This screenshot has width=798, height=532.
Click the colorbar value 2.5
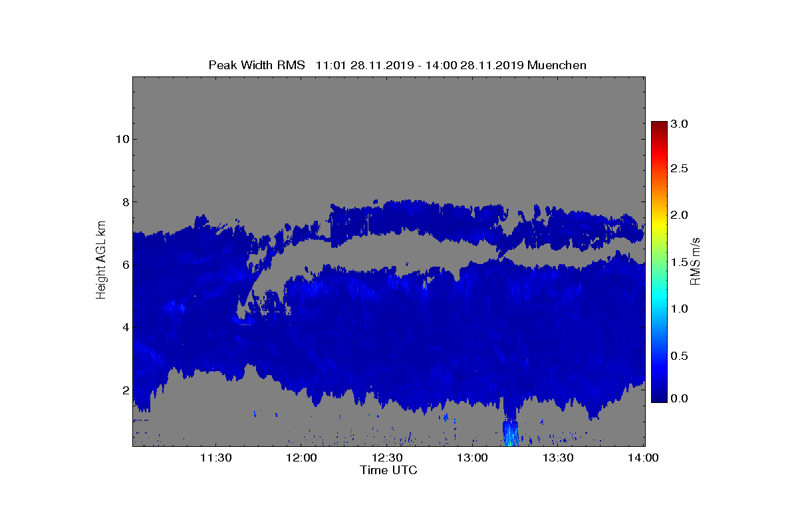coord(680,169)
